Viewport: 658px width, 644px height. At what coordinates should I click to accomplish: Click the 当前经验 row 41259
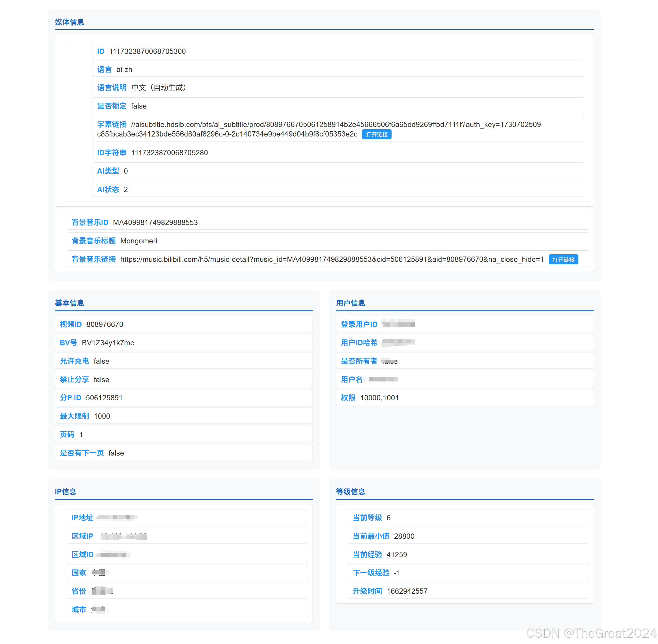pos(396,554)
